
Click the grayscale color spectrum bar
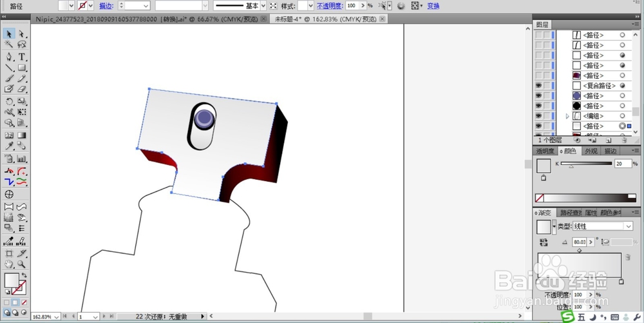(585, 198)
